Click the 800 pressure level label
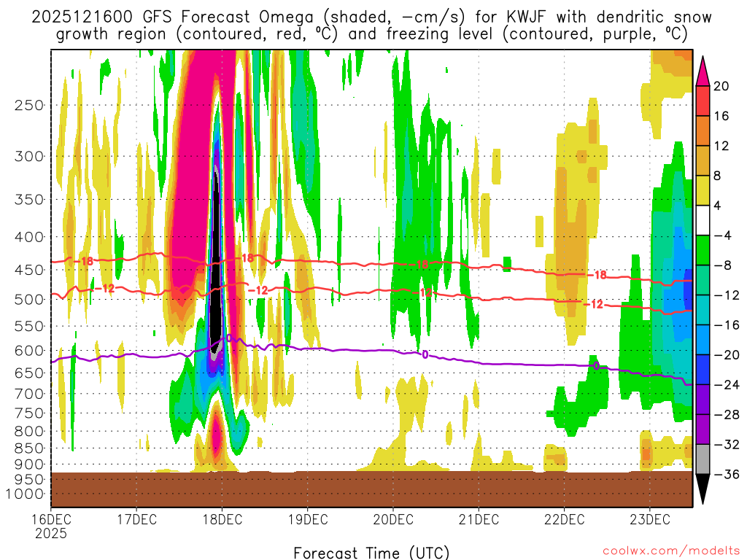 [29, 432]
